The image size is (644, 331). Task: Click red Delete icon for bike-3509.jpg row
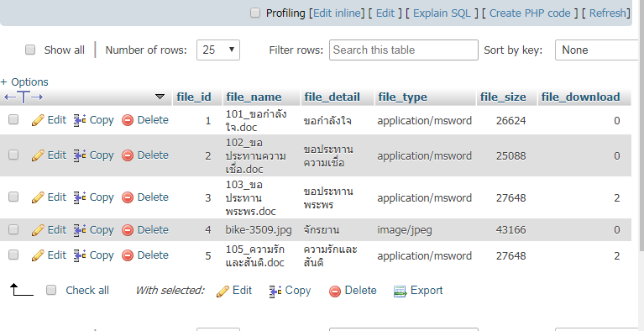128,230
